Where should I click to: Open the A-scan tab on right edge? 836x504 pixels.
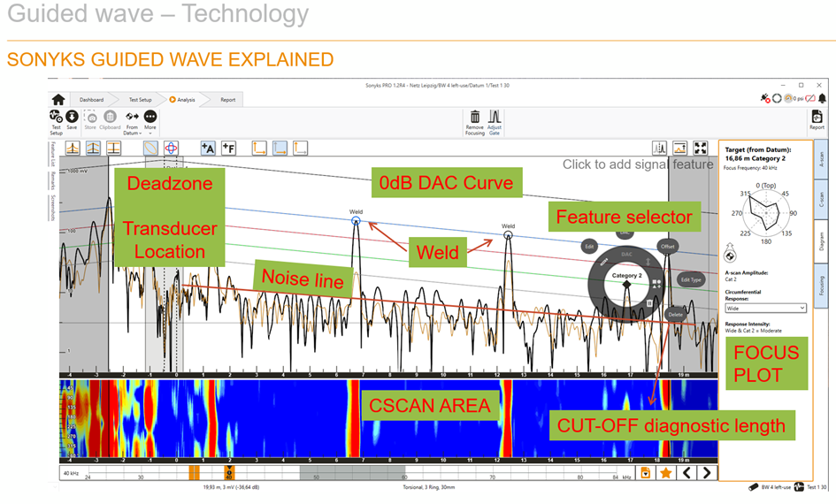click(x=821, y=159)
